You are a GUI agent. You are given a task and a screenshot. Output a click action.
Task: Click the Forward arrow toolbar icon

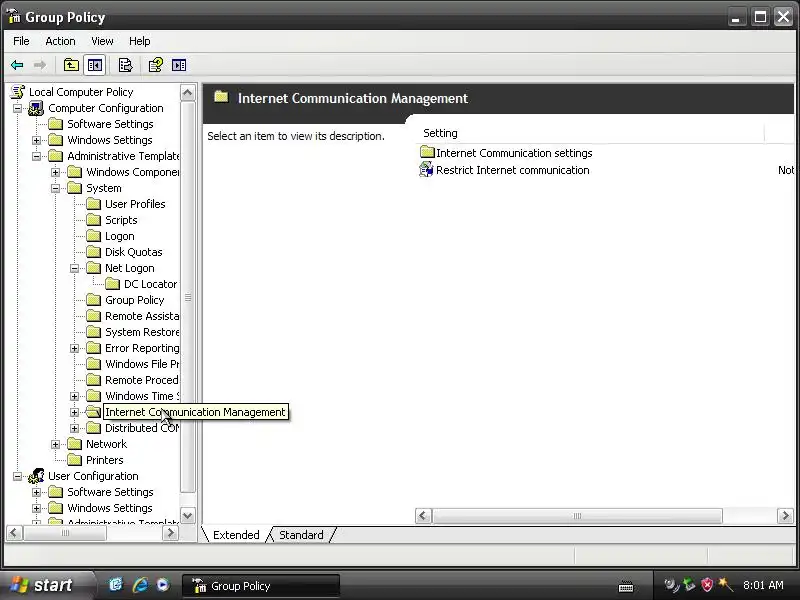40,65
